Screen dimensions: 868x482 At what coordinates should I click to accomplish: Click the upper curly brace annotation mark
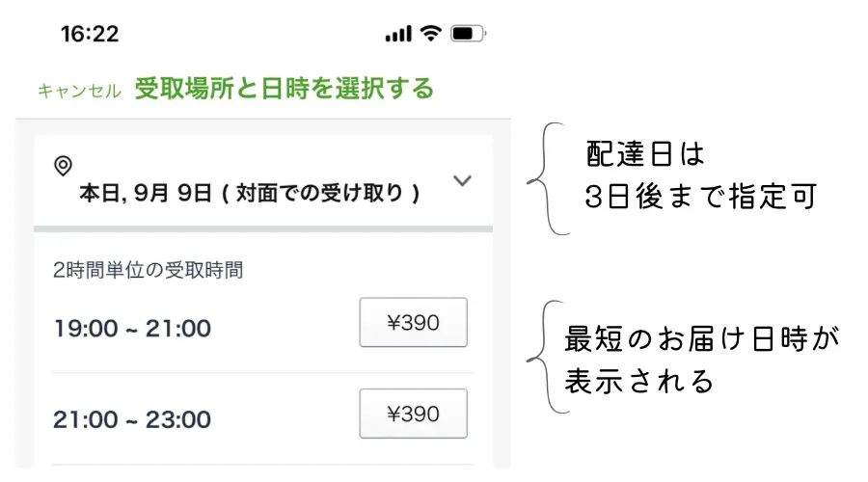548,178
